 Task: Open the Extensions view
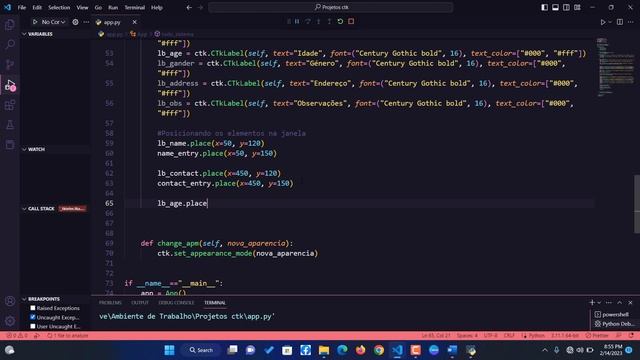pos(10,105)
